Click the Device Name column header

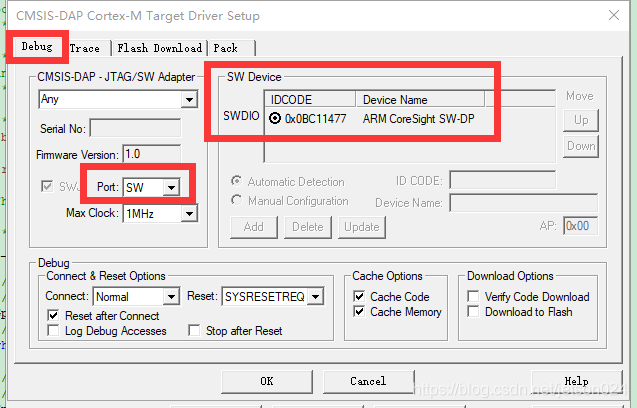420,100
